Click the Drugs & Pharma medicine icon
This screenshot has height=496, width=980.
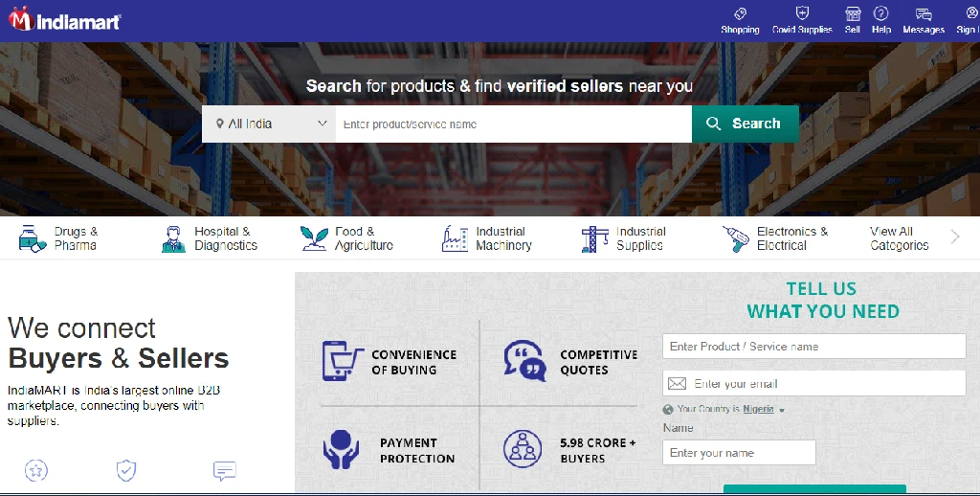click(x=32, y=238)
